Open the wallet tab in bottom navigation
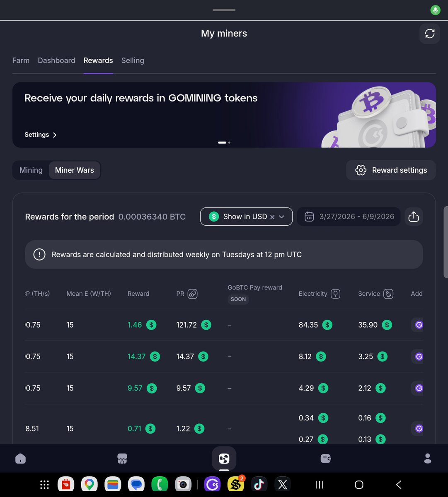 [x=326, y=458]
